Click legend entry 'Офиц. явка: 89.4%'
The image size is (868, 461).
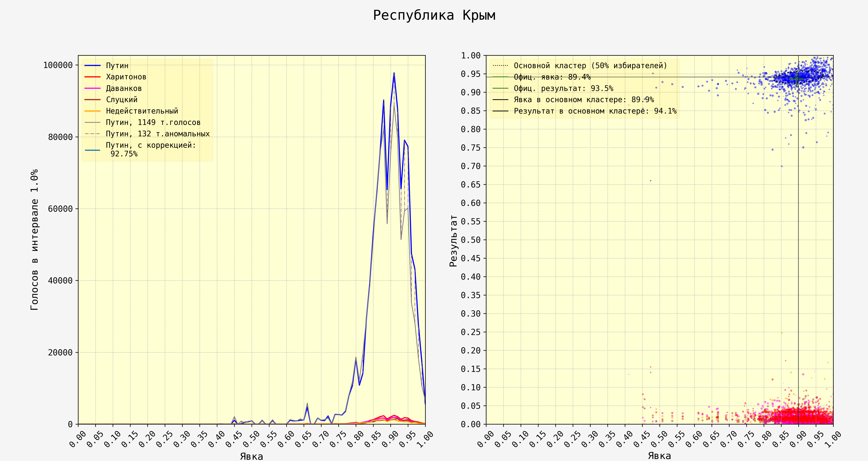coord(541,77)
